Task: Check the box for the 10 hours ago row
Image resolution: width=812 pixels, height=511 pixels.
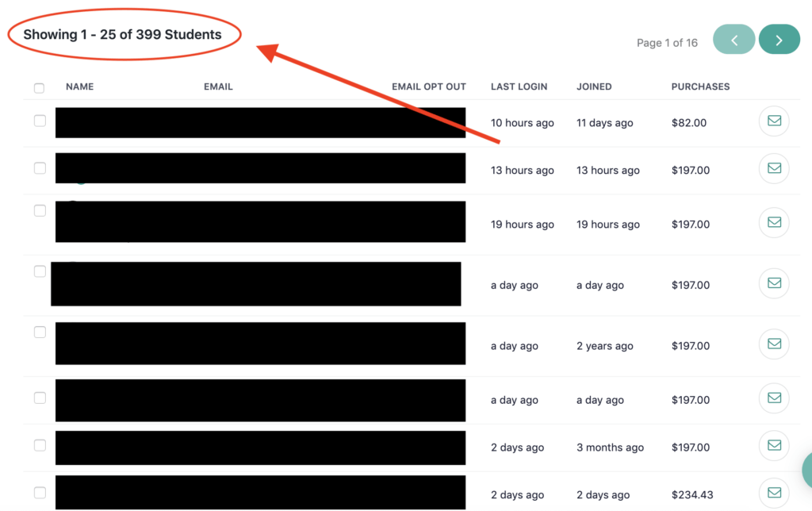Action: pyautogui.click(x=40, y=121)
